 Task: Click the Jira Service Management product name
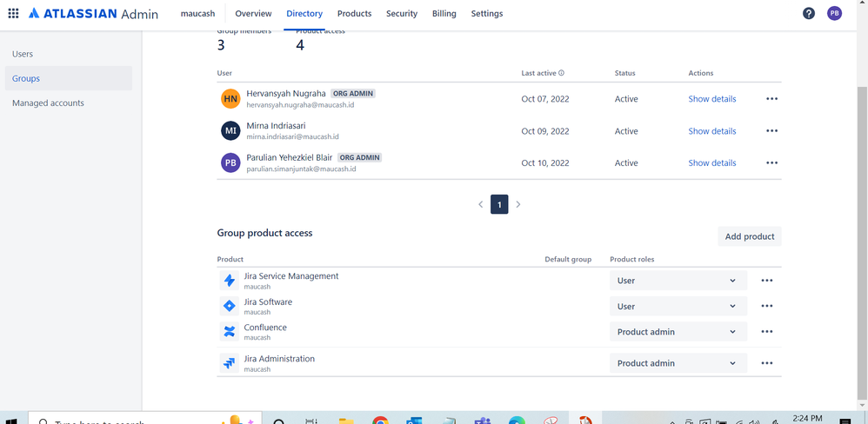(x=291, y=275)
